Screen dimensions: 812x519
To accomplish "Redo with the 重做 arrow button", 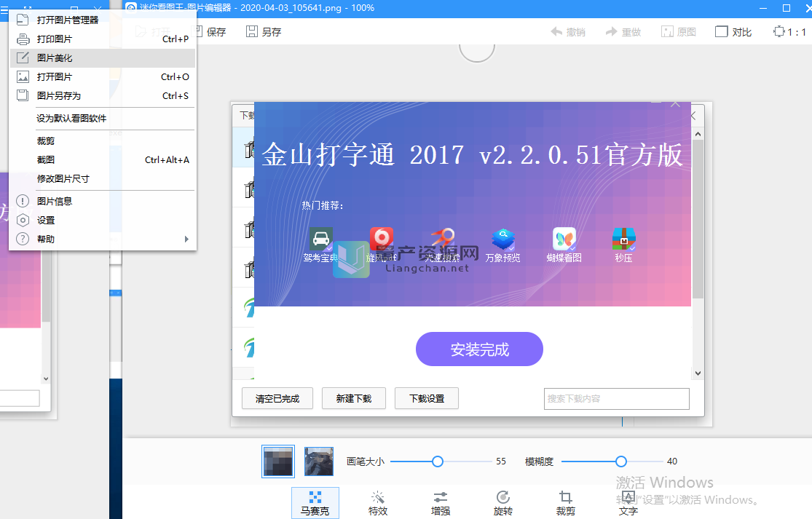I will [623, 32].
